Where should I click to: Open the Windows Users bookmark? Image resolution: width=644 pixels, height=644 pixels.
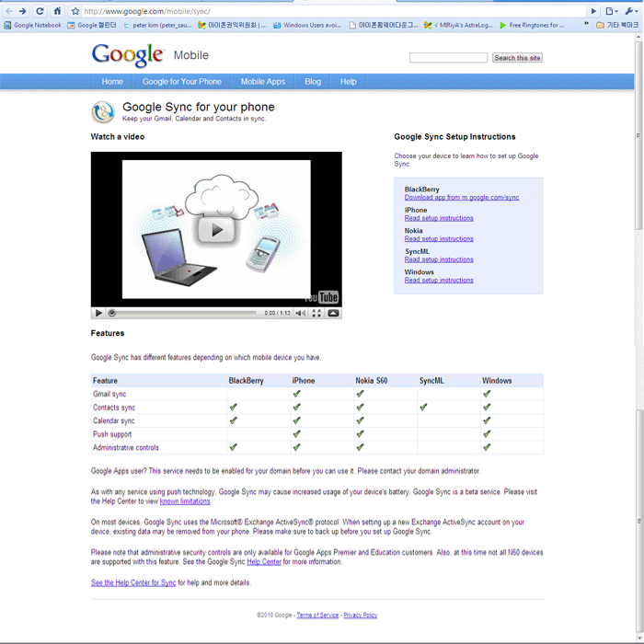(307, 25)
